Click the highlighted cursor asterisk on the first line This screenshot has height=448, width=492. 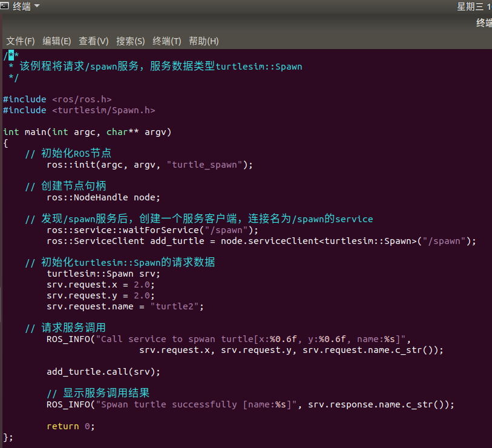11,55
